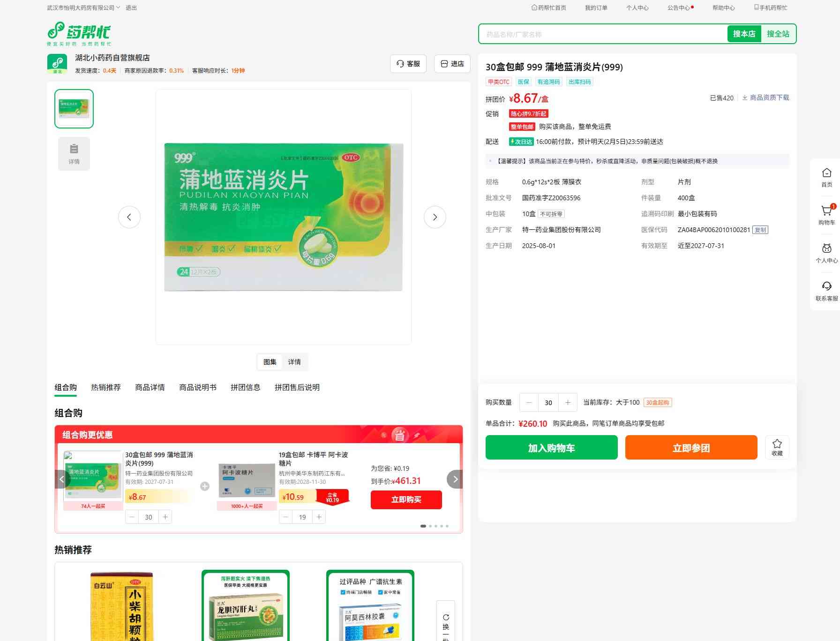The height and width of the screenshot is (641, 840).
Task: Switch image viewer to 详情 toggle
Action: coord(294,362)
